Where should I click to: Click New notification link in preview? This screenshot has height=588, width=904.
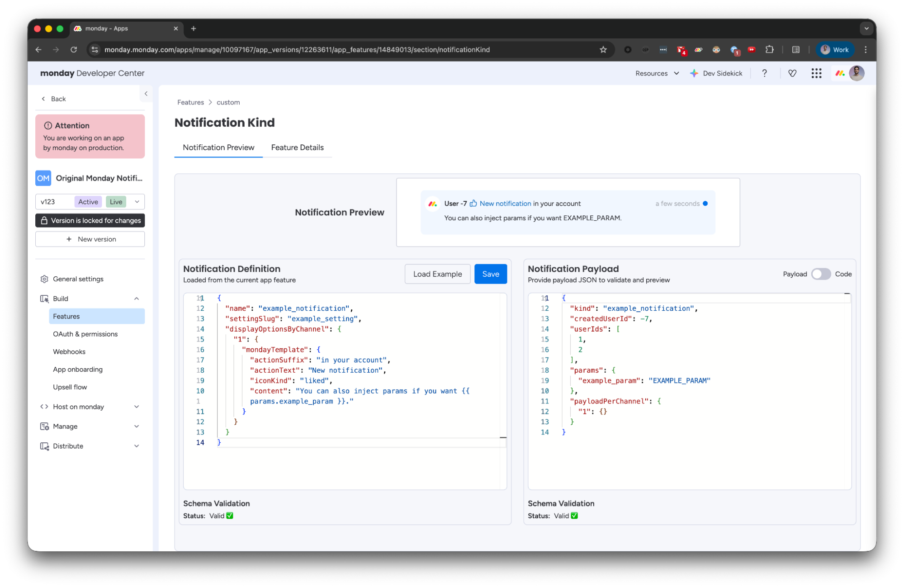point(505,204)
